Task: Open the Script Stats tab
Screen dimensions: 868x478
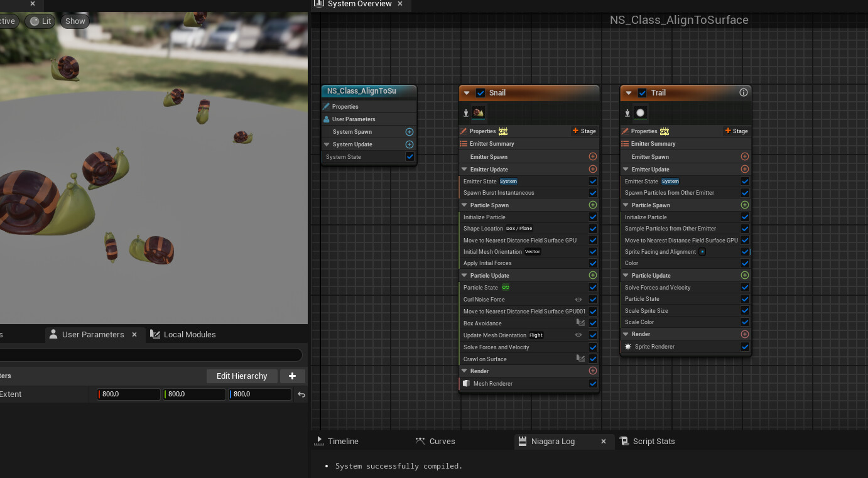Action: point(653,442)
